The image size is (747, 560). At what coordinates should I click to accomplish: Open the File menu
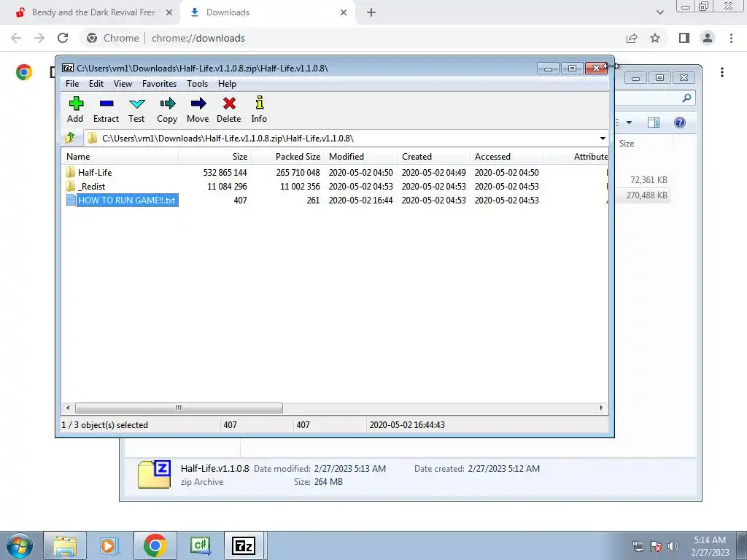(x=72, y=84)
